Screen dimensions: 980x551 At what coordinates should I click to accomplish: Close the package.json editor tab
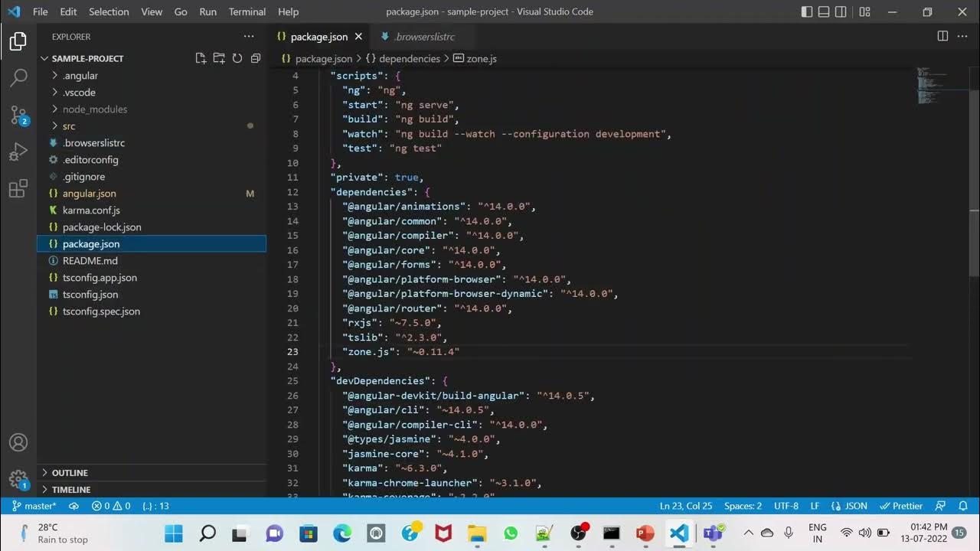point(358,37)
